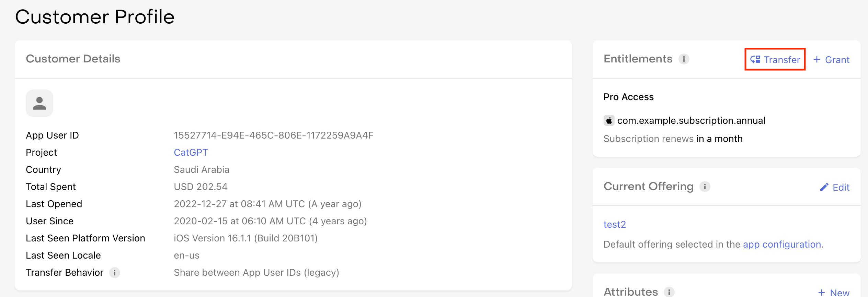Edit the current offering
Viewport: 868px width, 297px height.
[834, 187]
